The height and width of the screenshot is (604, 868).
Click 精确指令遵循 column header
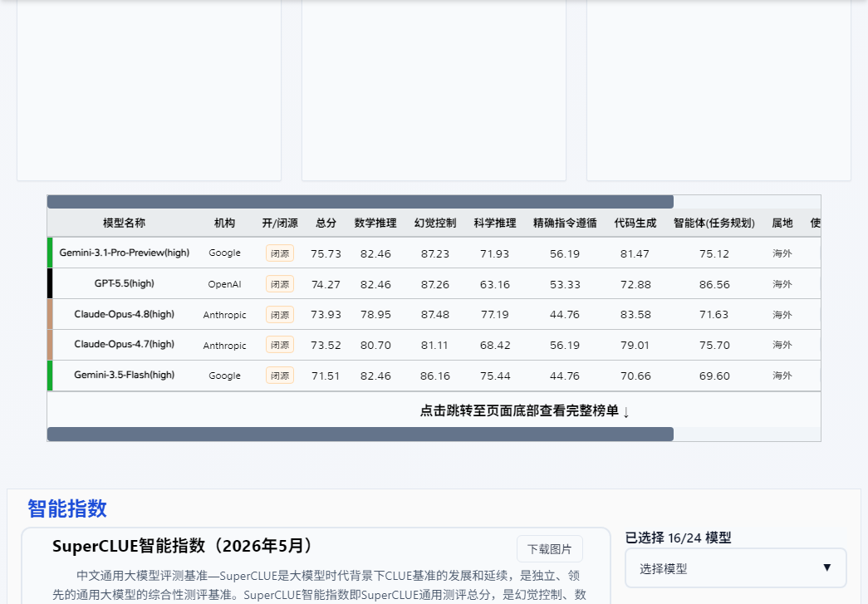[565, 223]
